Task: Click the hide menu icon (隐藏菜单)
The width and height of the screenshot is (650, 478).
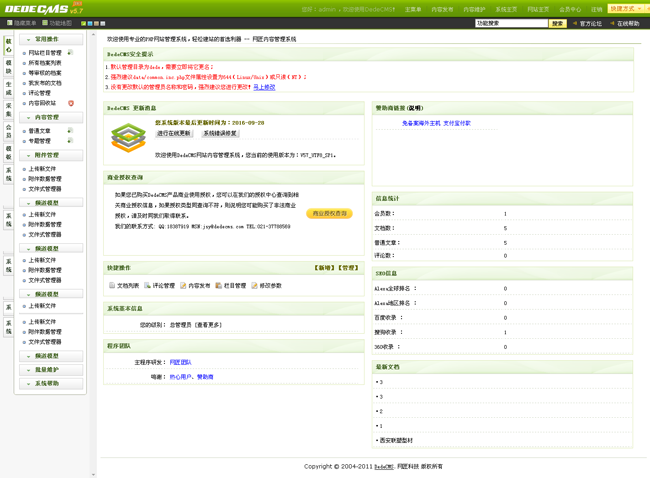Action: pos(10,23)
